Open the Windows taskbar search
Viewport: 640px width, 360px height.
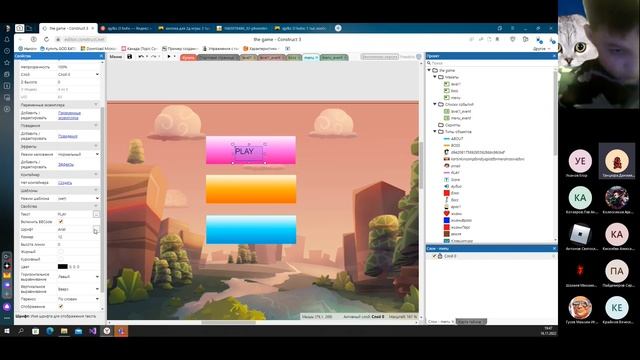click(x=21, y=331)
